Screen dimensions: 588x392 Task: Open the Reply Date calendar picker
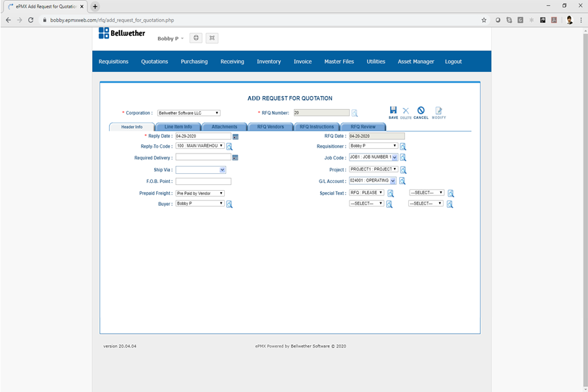pyautogui.click(x=235, y=137)
